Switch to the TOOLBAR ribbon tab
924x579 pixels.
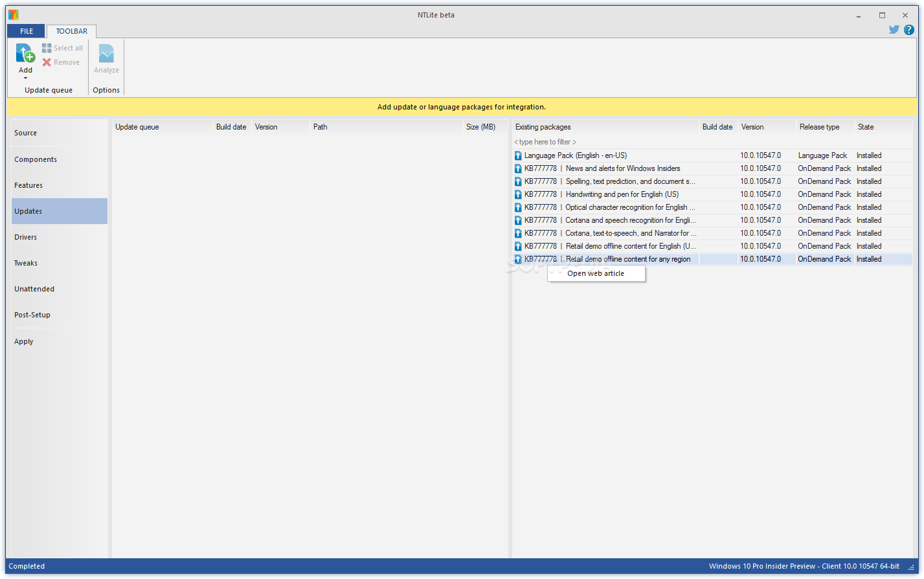72,31
